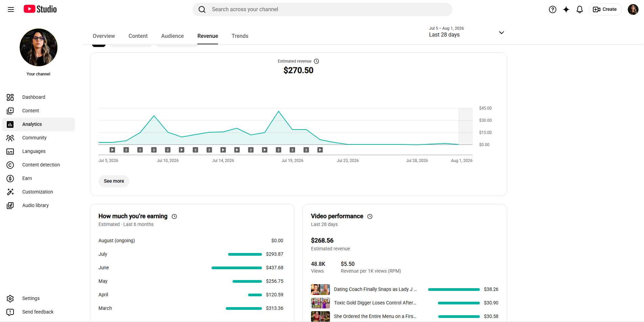
Task: Click info icon beside How much you're earning
Action: [174, 216]
